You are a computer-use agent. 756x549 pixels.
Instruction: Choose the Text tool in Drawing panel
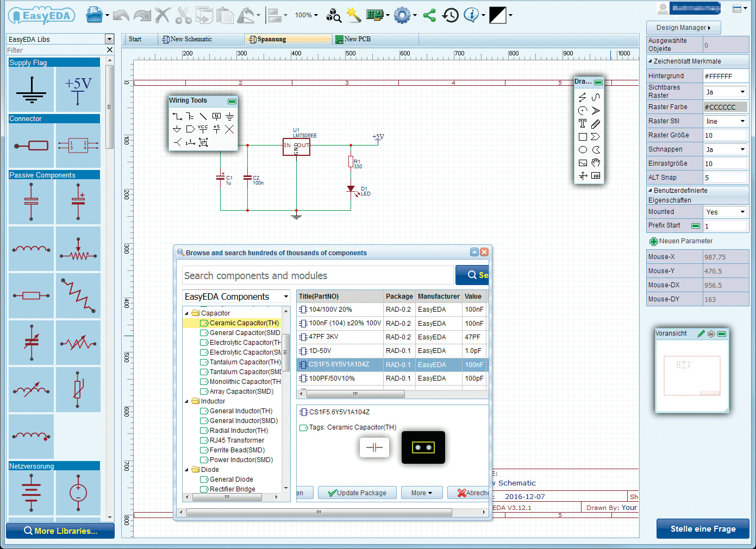pyautogui.click(x=583, y=124)
